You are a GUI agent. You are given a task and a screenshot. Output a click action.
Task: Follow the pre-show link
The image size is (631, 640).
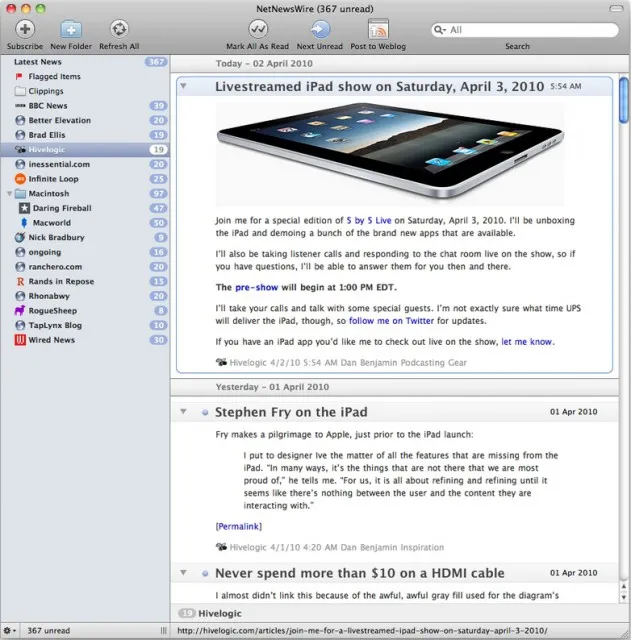click(257, 287)
